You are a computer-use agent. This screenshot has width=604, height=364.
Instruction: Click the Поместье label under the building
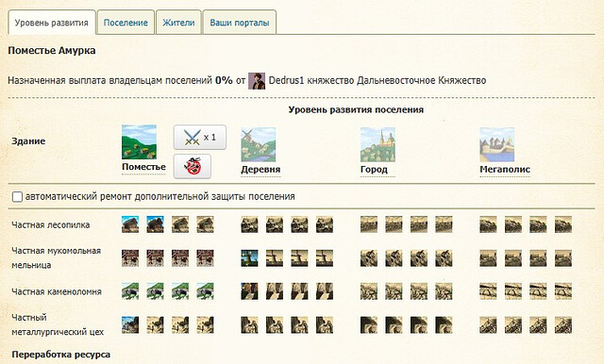tap(143, 167)
